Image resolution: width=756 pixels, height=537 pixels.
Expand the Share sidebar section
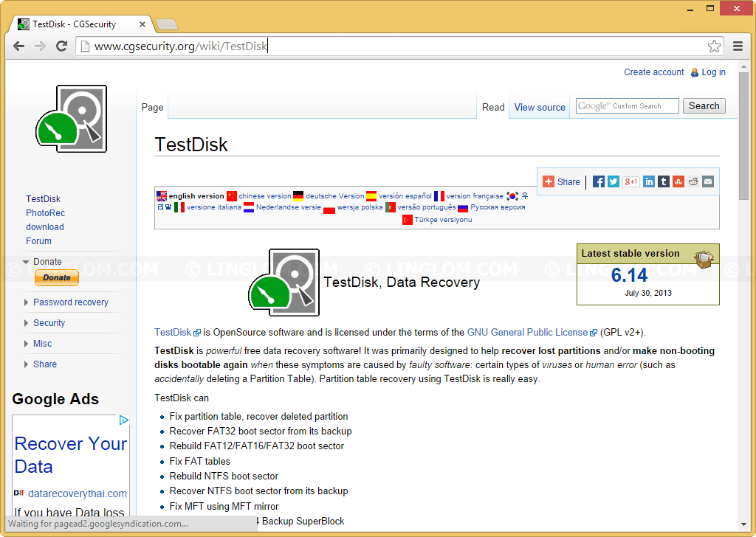coord(26,364)
